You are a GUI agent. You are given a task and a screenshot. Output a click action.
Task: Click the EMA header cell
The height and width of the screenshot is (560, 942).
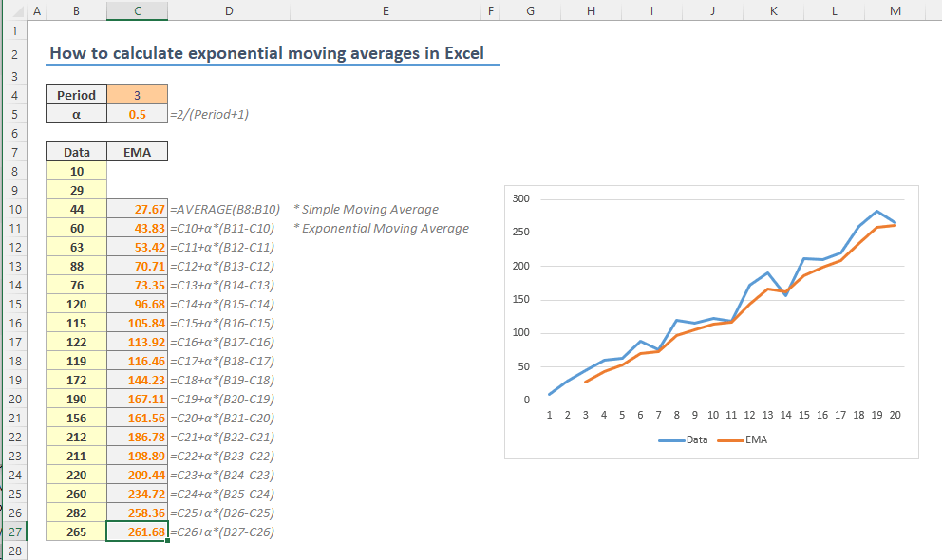pos(137,152)
